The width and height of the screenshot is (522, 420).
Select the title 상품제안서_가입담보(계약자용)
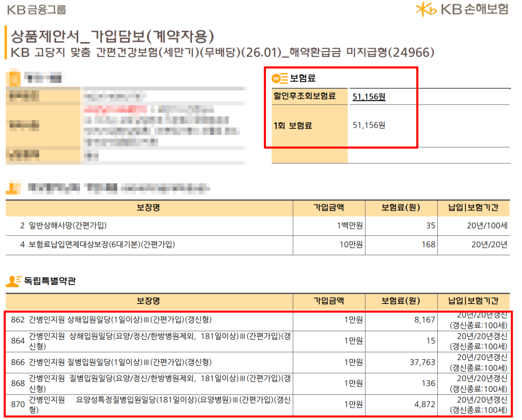(112, 36)
